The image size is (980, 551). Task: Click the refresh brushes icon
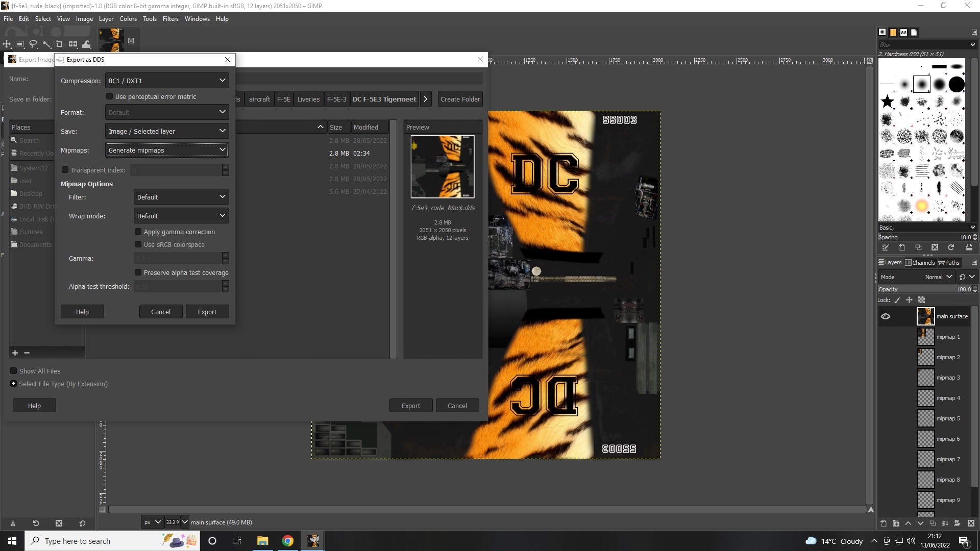(951, 247)
